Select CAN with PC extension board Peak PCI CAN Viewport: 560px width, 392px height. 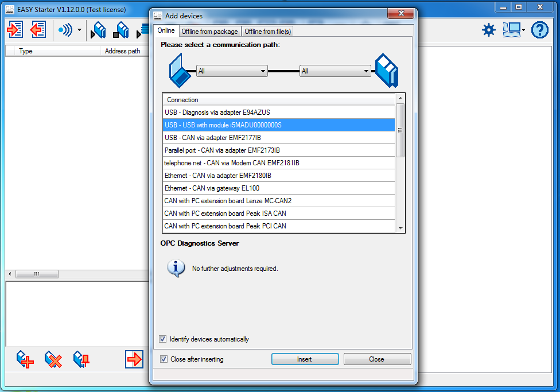click(x=279, y=226)
